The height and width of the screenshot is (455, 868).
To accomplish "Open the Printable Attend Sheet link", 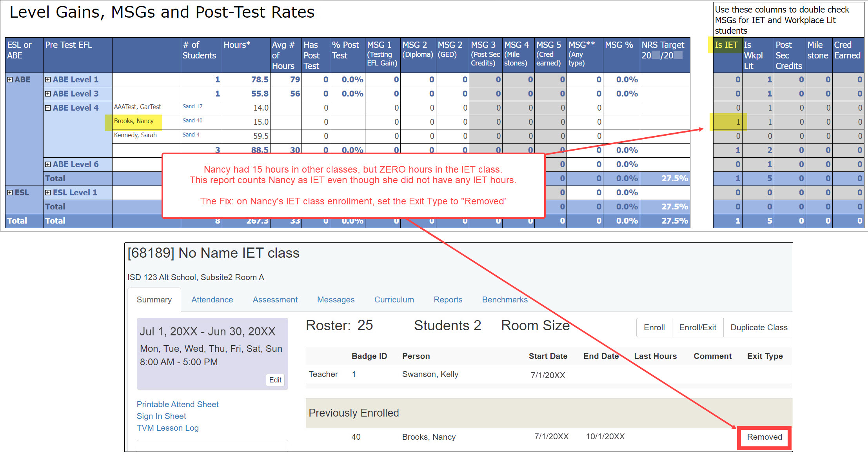I will click(178, 404).
